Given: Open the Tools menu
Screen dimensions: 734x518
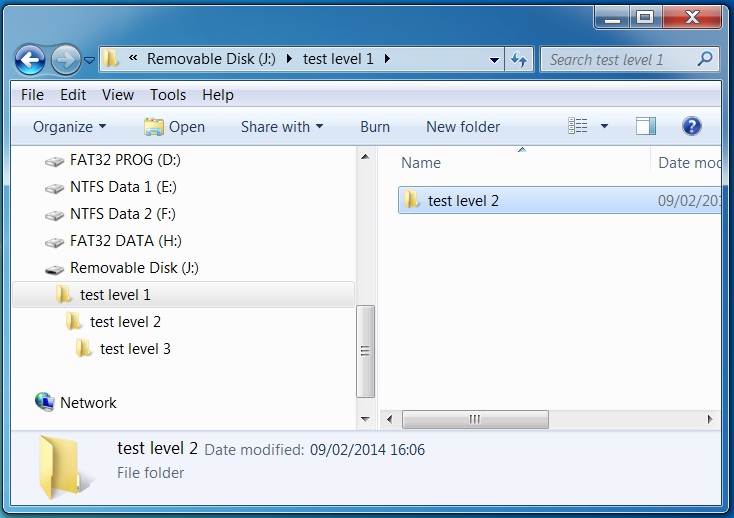Looking at the screenshot, I should point(168,95).
